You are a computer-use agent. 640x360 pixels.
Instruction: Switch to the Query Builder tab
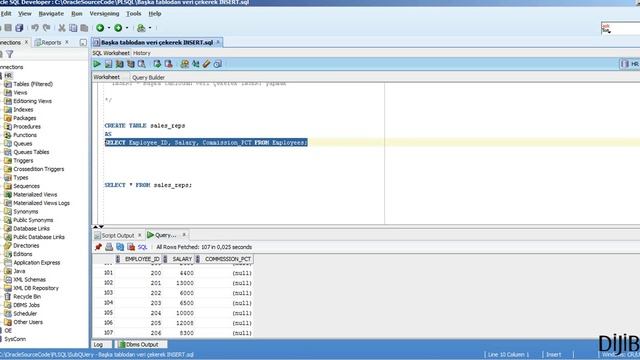(149, 77)
